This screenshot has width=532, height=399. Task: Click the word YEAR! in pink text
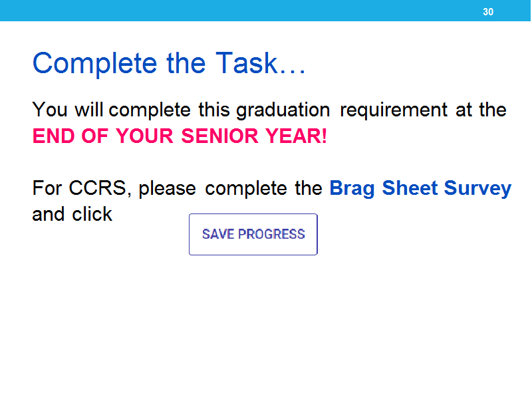(x=296, y=136)
